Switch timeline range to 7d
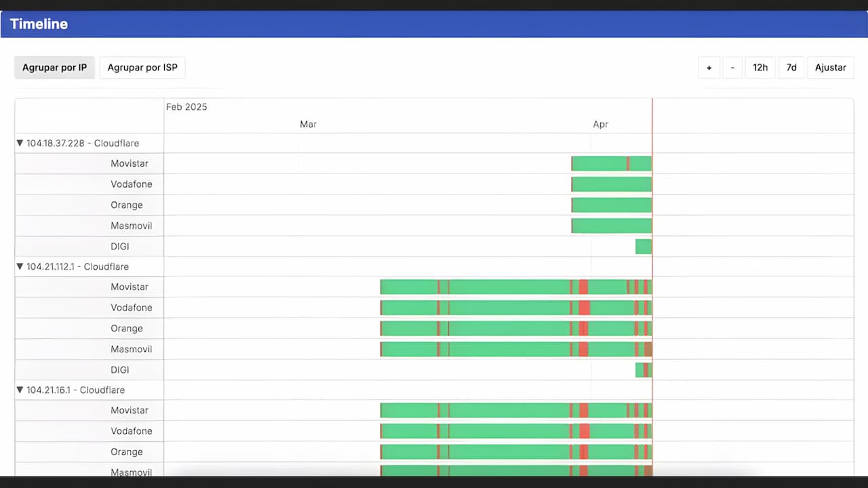This screenshot has height=488, width=868. (791, 67)
